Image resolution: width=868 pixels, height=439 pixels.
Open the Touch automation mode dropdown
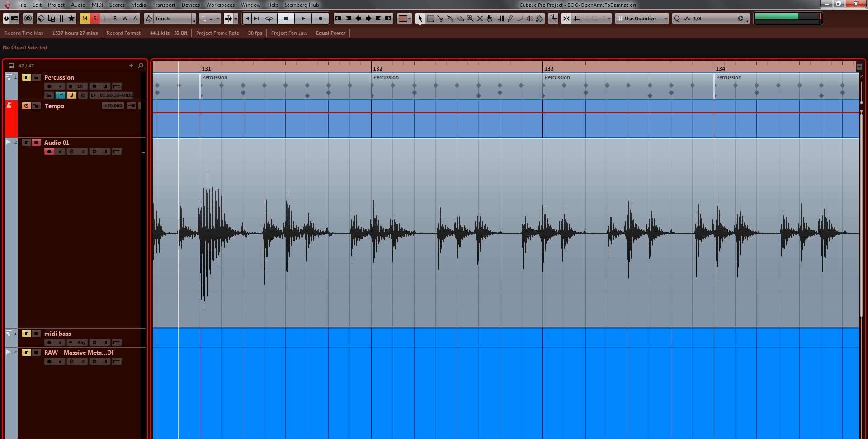tap(193, 19)
